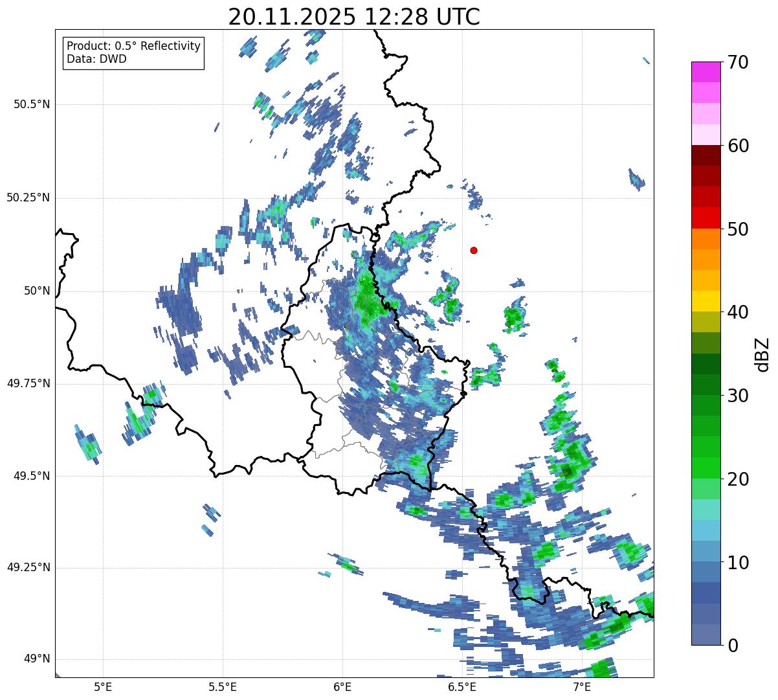Click the 49°N latitude label
Viewport: 778px width, 700px height.
click(x=36, y=659)
